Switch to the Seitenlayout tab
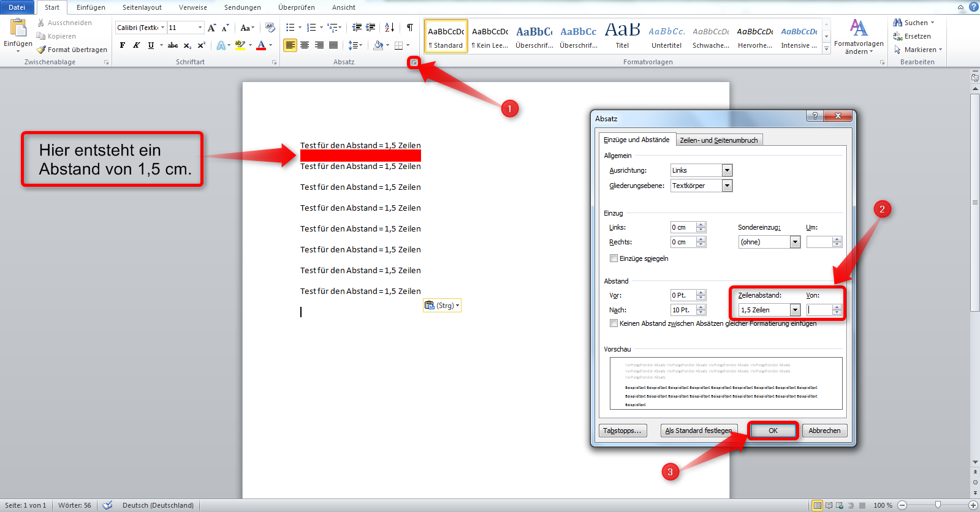 click(x=142, y=7)
